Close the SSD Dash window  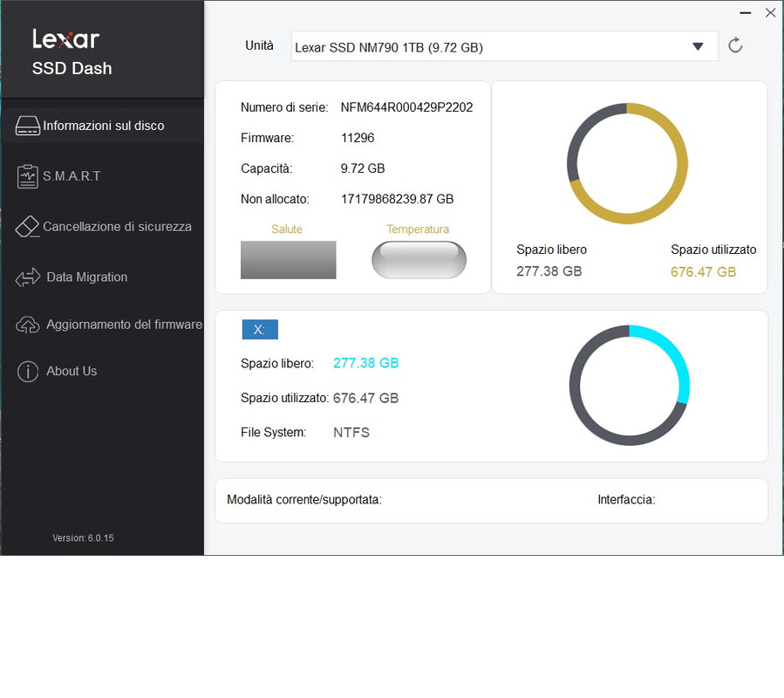click(770, 13)
